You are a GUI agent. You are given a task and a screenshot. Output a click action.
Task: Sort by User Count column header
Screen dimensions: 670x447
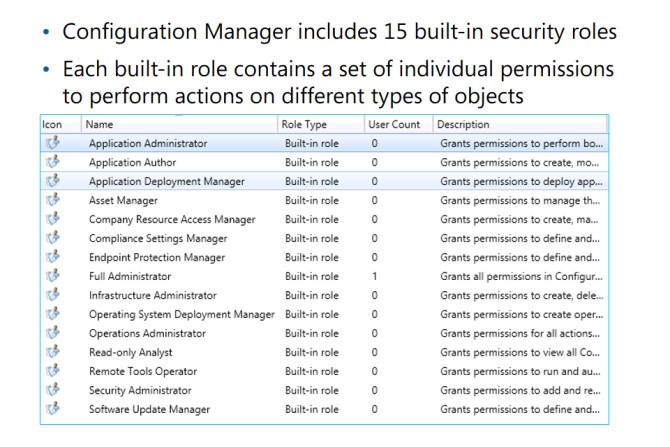pyautogui.click(x=398, y=124)
